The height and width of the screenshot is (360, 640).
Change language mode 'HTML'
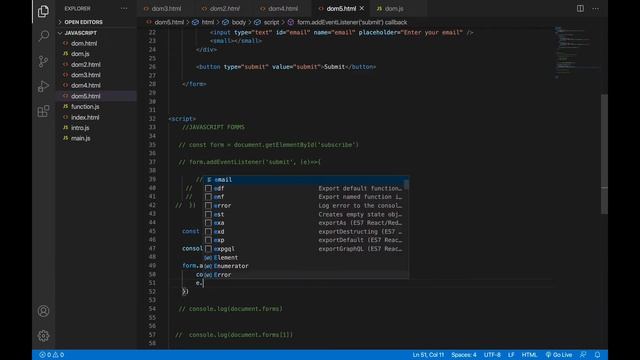click(x=529, y=355)
